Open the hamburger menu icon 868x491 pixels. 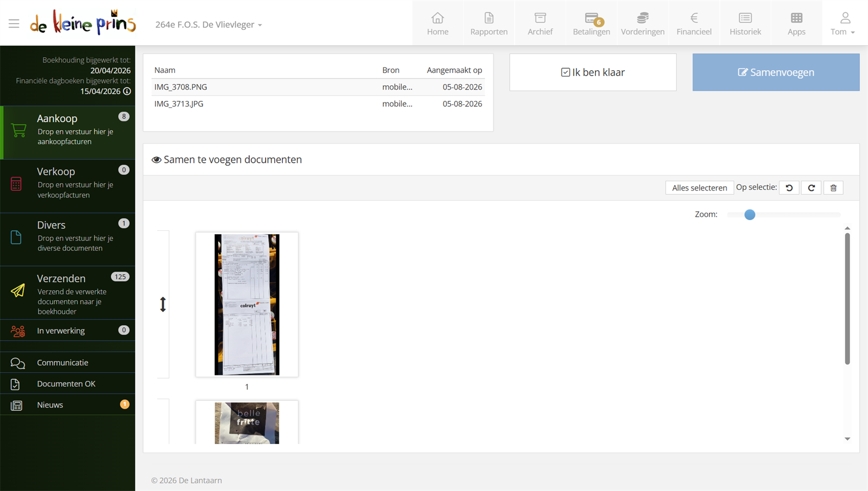pyautogui.click(x=14, y=24)
